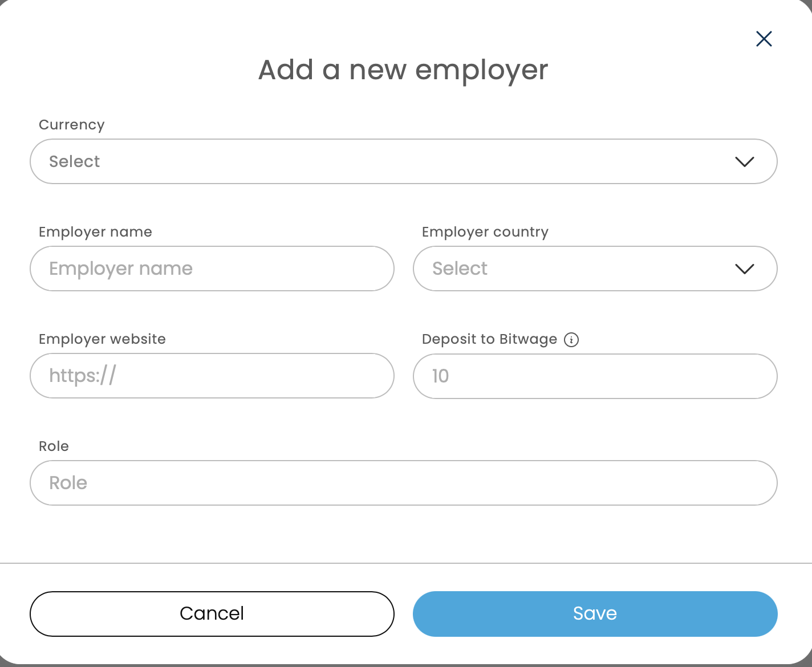Select the Deposit to Bitwage amount field
This screenshot has width=812, height=667.
click(595, 376)
